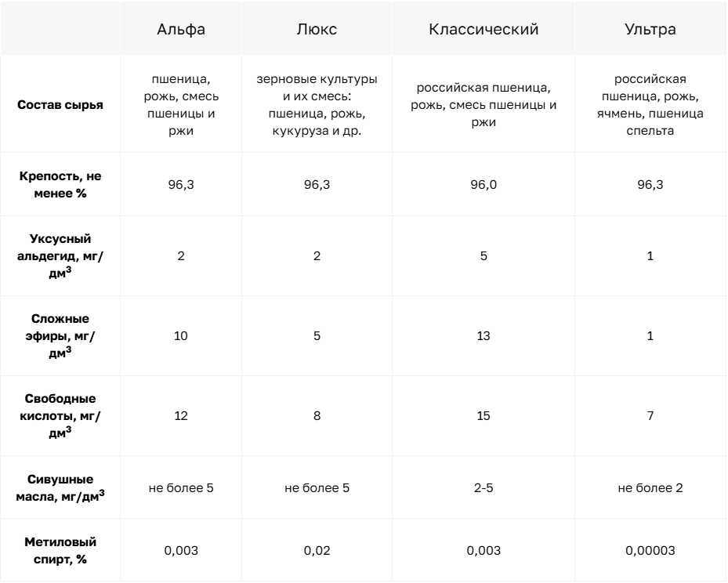Screen dimensions: 728x583
Task: Click Ультра composition cell mentioning спельта
Action: [650, 105]
